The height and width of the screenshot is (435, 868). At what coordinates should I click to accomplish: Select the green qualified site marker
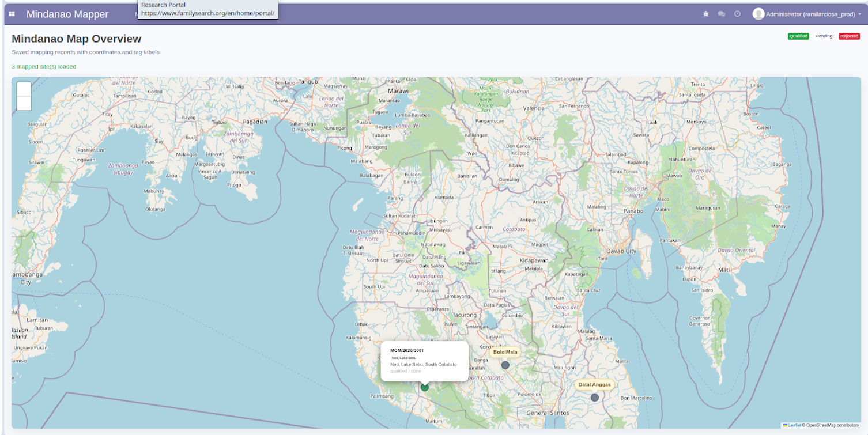click(425, 387)
